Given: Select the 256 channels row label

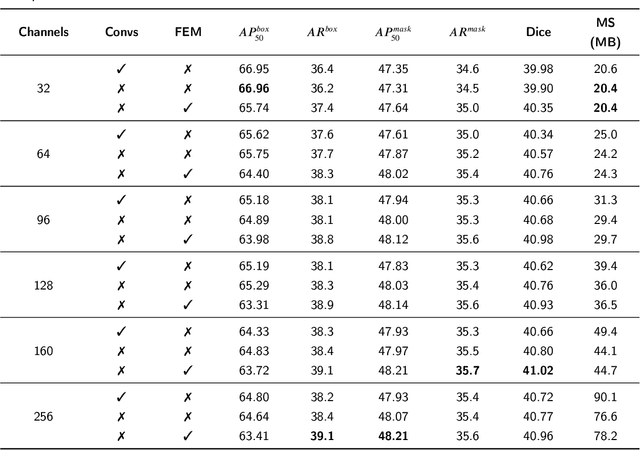Looking at the screenshot, I should pos(43,416).
